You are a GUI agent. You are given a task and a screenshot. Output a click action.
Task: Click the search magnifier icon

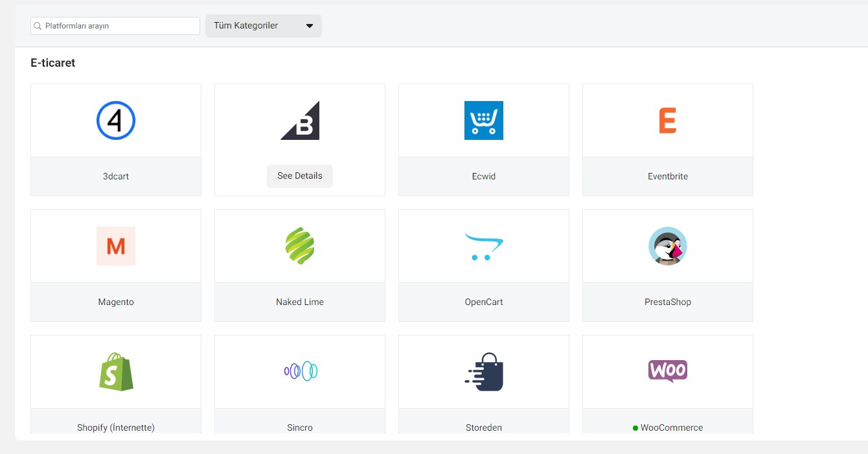[38, 26]
